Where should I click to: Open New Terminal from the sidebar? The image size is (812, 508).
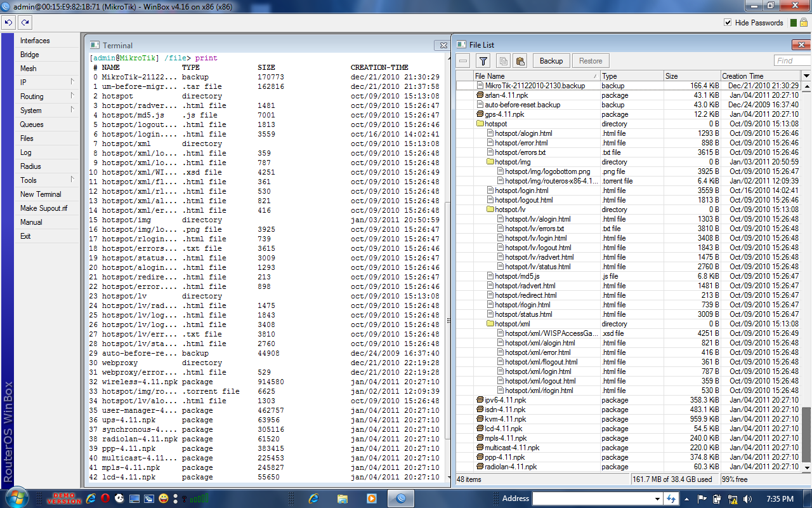coord(47,194)
